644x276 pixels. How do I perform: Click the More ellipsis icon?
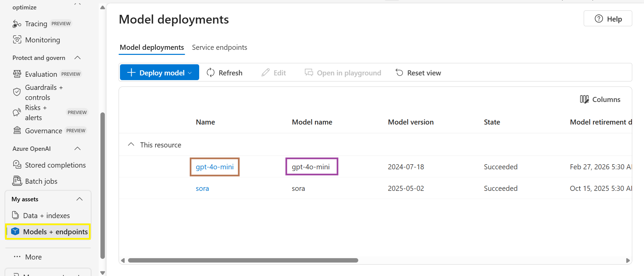click(x=17, y=257)
